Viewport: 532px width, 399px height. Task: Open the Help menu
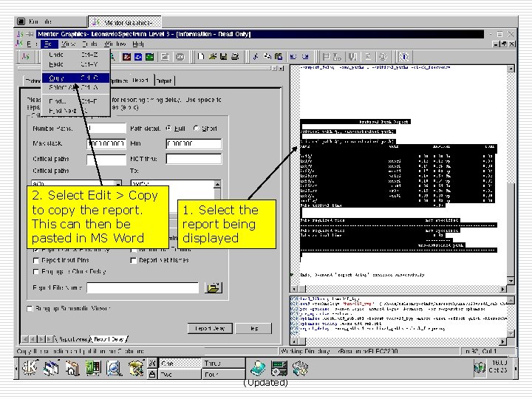(138, 44)
